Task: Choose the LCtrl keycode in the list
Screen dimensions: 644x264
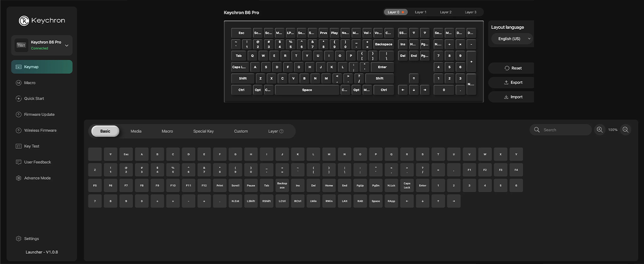Action: tap(282, 201)
